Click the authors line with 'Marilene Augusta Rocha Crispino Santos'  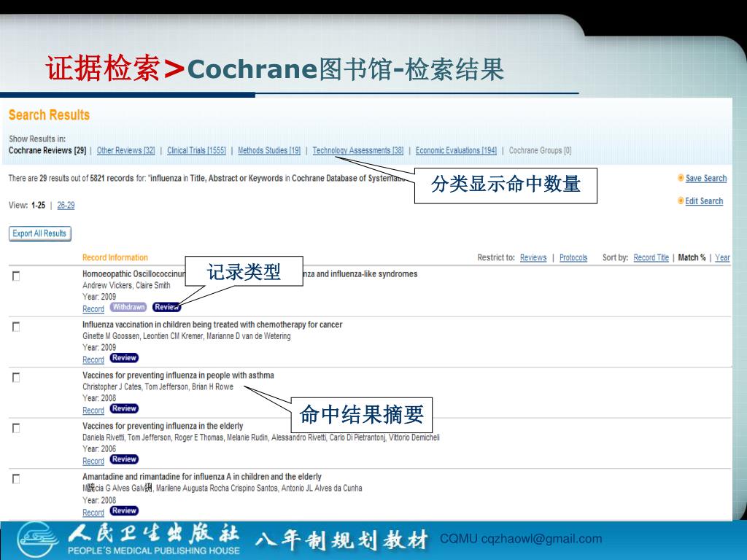pos(222,488)
